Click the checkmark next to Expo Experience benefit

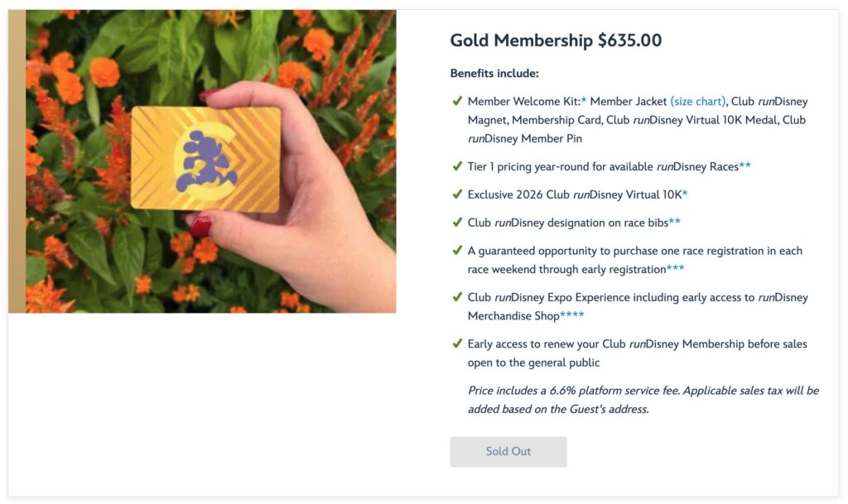[x=456, y=296]
